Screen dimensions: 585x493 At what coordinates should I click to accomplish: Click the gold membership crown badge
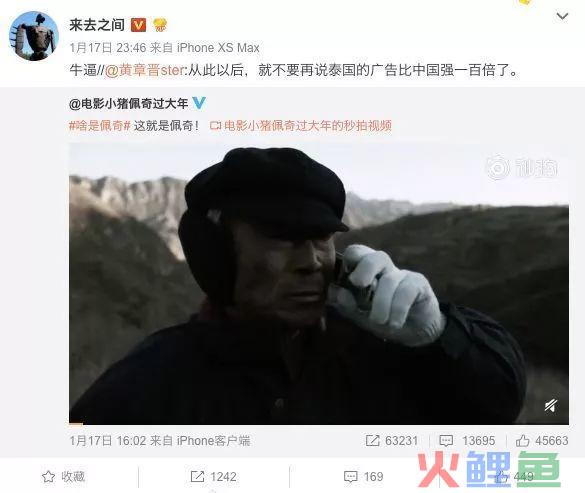pyautogui.click(x=160, y=25)
